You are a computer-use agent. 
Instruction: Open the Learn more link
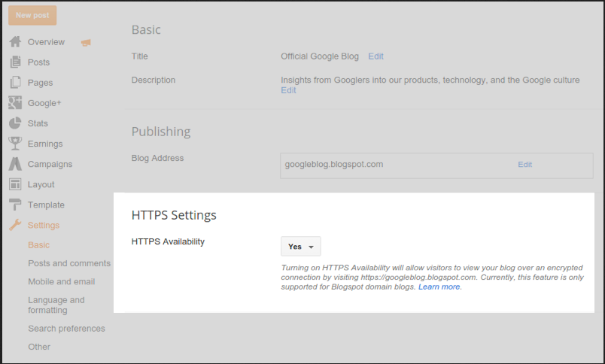click(439, 287)
